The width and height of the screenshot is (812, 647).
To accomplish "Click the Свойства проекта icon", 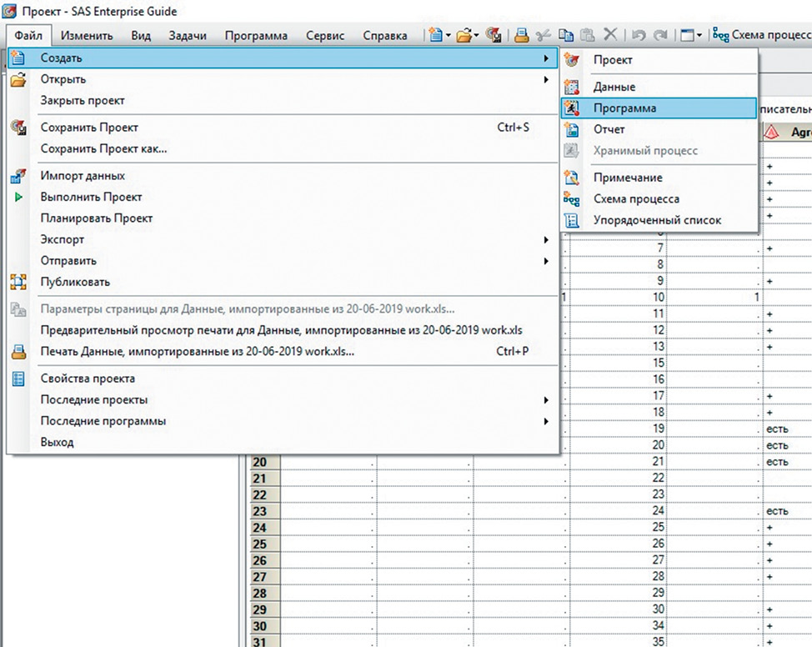I will pos(18,379).
